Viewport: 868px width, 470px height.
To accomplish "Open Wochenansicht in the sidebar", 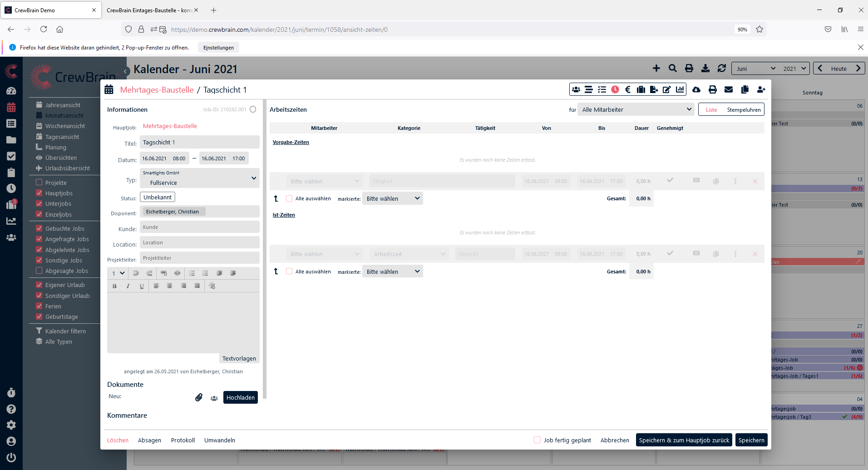I will pos(65,126).
